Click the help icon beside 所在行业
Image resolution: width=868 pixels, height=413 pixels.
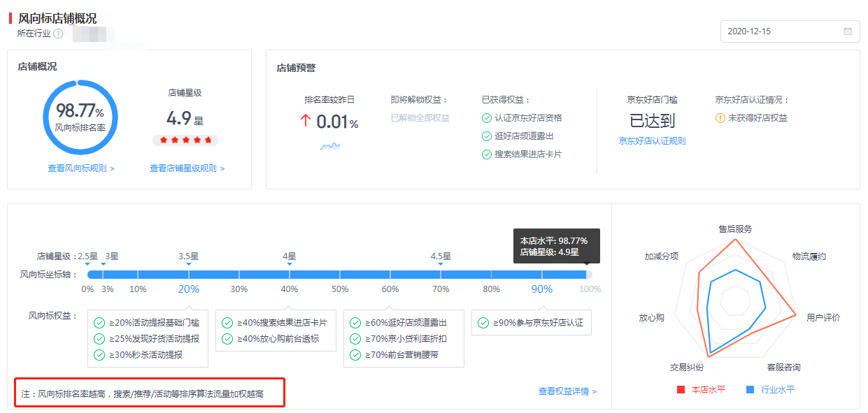click(x=58, y=34)
